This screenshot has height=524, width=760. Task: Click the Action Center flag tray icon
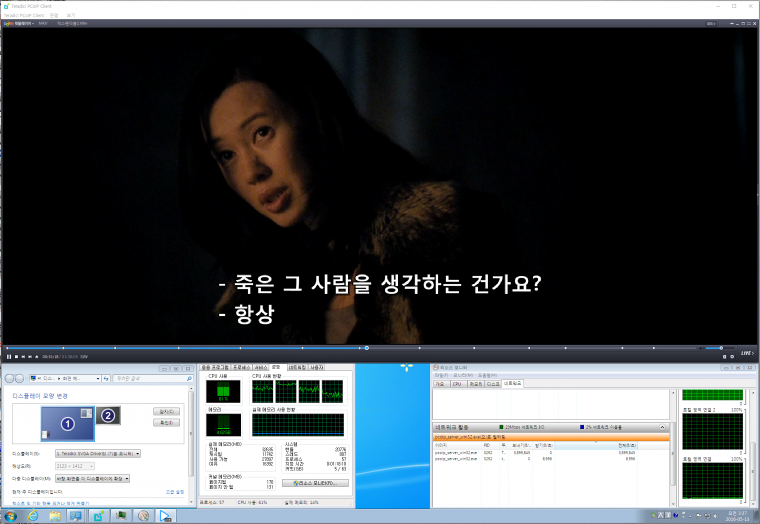tap(699, 515)
